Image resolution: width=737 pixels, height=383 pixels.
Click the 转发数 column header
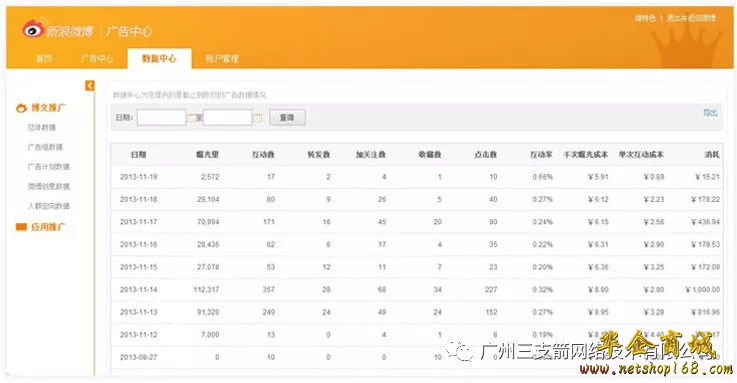(x=319, y=155)
